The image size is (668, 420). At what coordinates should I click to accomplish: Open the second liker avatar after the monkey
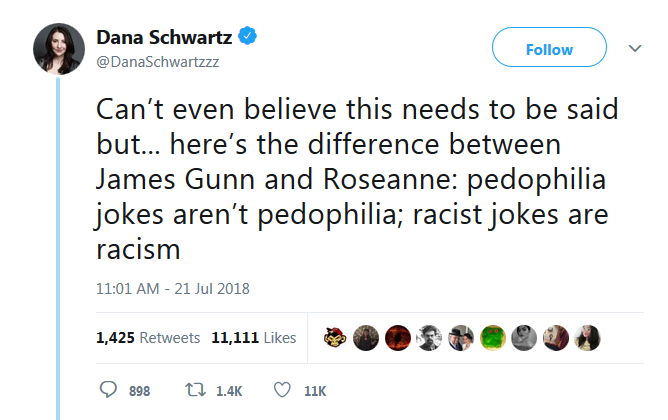click(367, 338)
